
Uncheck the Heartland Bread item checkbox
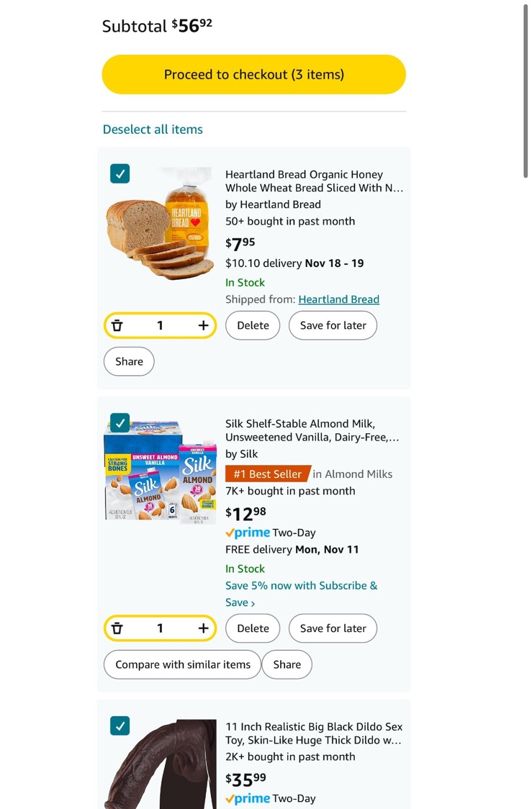click(120, 173)
